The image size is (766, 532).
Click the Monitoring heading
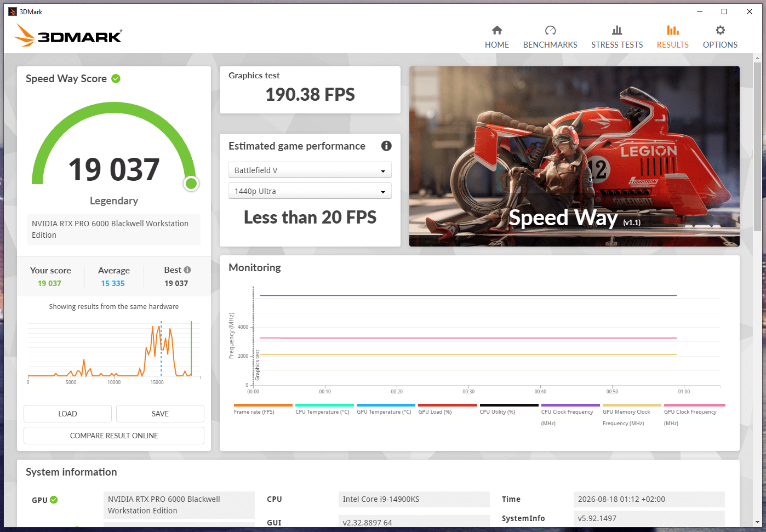255,267
